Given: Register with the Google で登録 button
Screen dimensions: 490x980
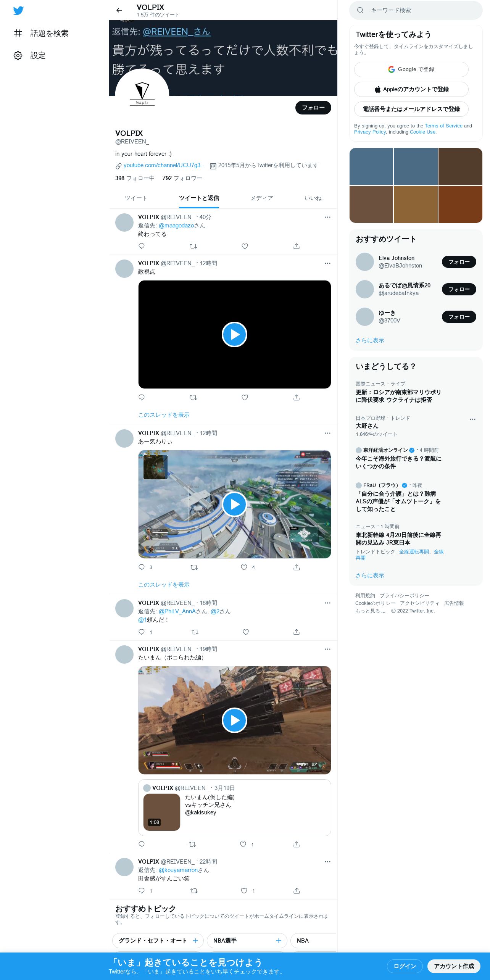Looking at the screenshot, I should pos(411,69).
